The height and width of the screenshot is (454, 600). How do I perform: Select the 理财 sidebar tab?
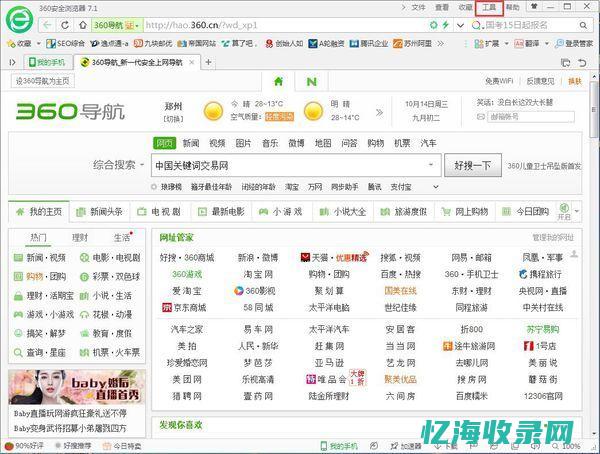coord(80,238)
